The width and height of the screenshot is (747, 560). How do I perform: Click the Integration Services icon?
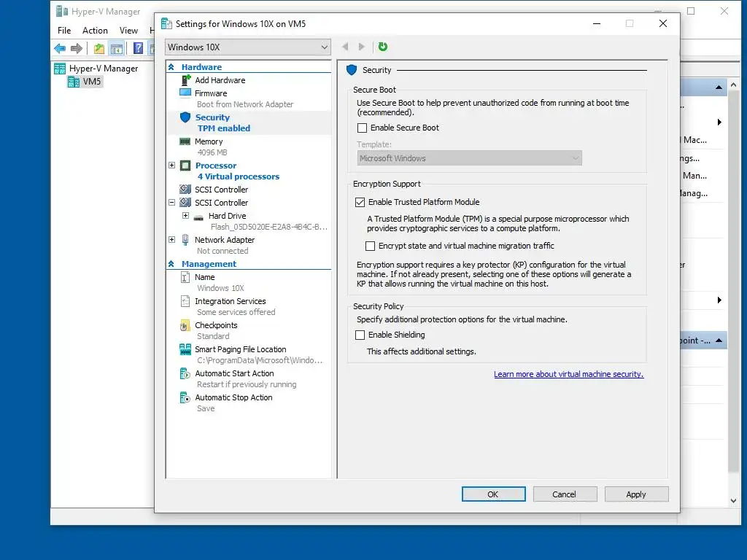tap(185, 301)
